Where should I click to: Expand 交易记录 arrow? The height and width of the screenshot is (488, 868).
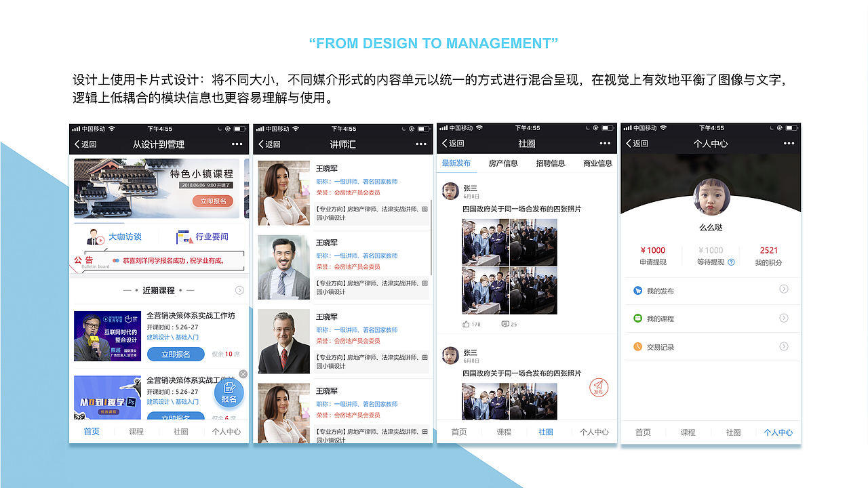pyautogui.click(x=784, y=346)
